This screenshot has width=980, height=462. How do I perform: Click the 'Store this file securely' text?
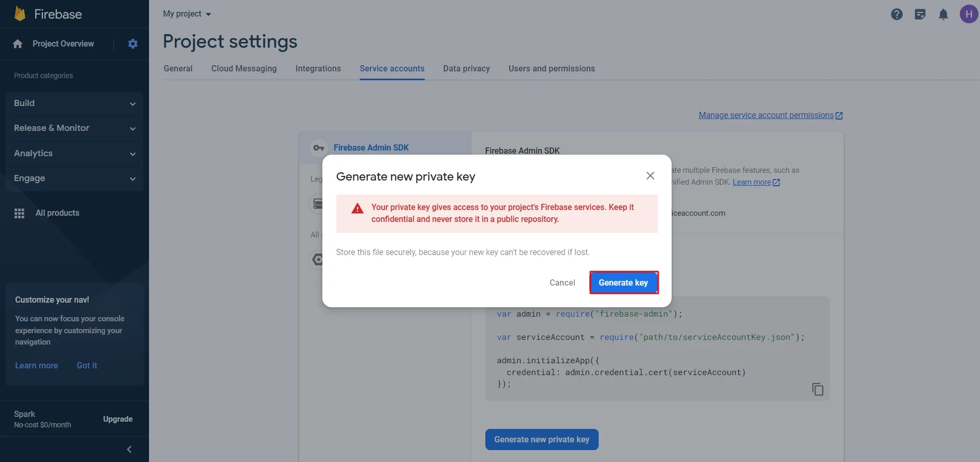[463, 252]
